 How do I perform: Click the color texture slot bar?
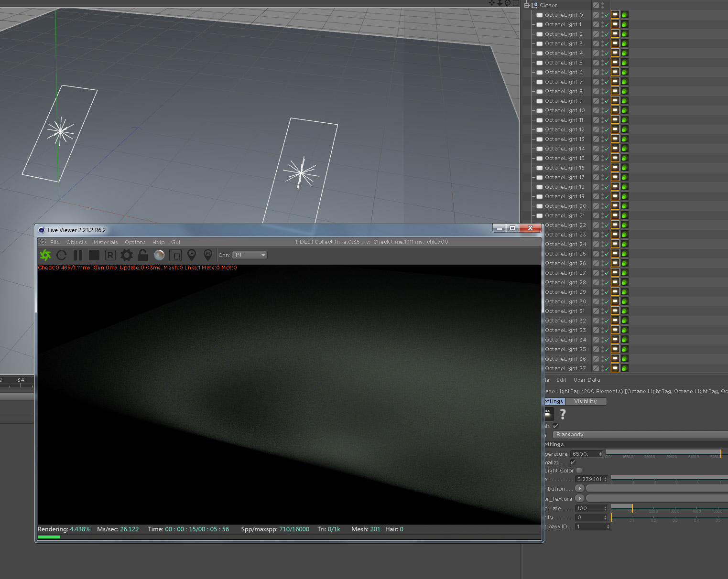[657, 498]
